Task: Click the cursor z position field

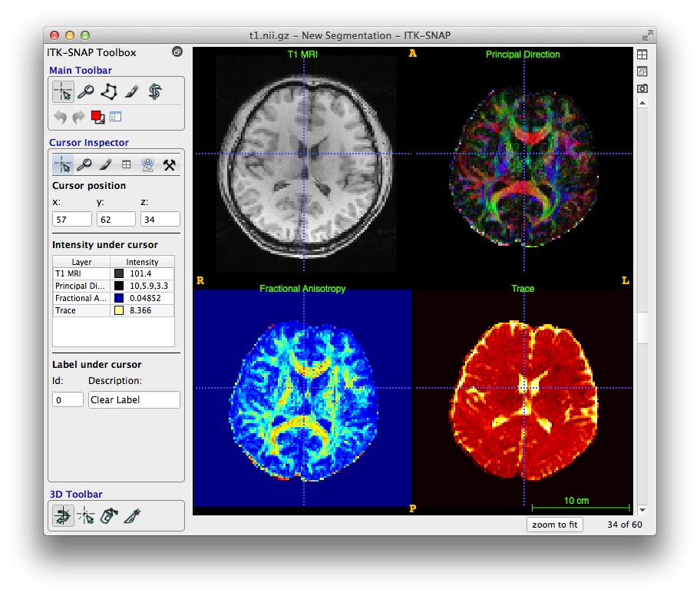Action: click(160, 220)
